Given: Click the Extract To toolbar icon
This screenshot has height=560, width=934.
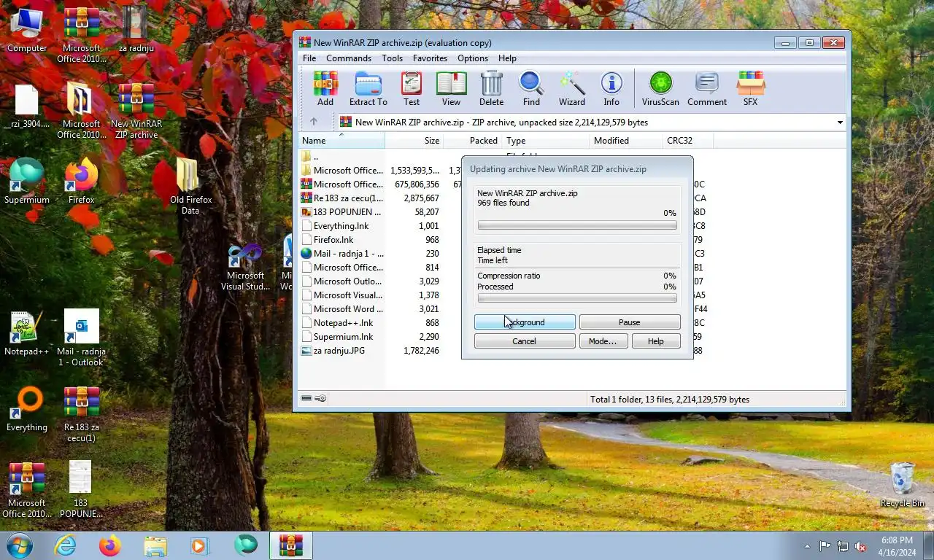Looking at the screenshot, I should click(368, 89).
